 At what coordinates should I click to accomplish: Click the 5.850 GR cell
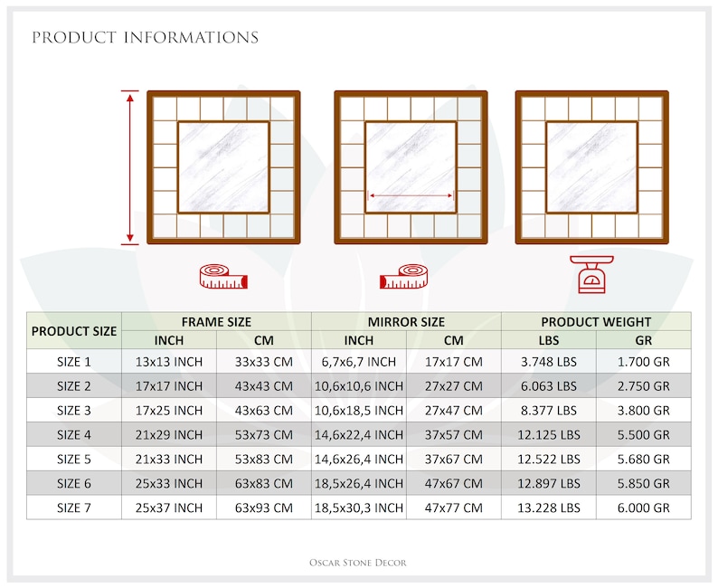(643, 483)
